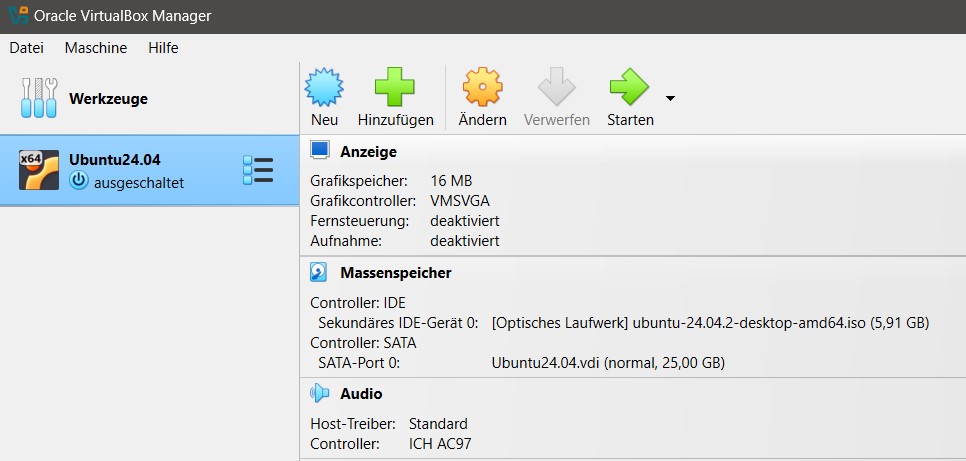
Task: Open the Datei menu
Action: 26,48
